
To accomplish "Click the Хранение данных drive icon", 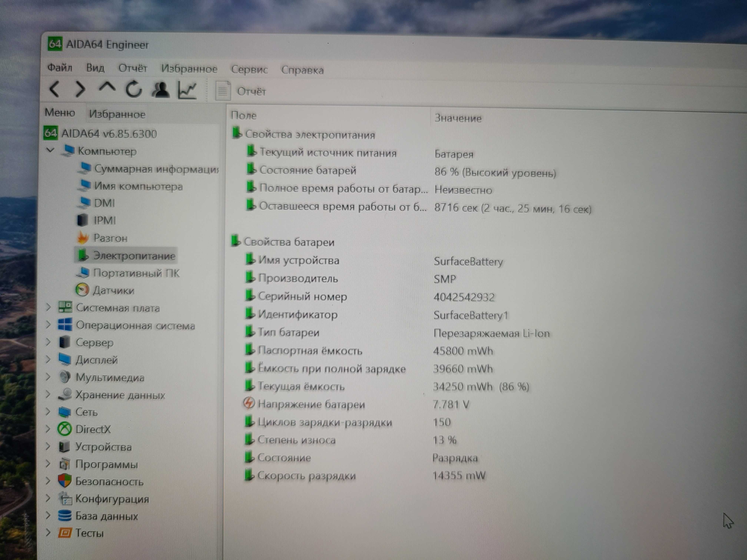I will [x=65, y=394].
